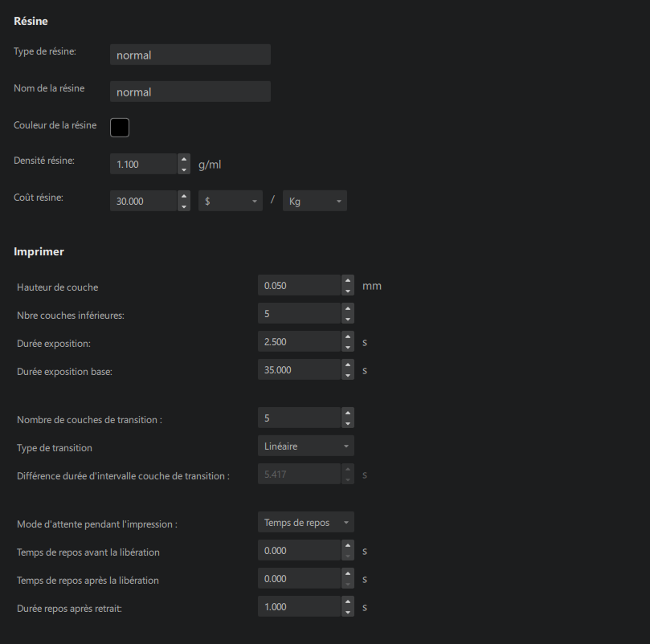The width and height of the screenshot is (650, 644).
Task: Decrease Densité résine with down arrow
Action: pos(184,169)
